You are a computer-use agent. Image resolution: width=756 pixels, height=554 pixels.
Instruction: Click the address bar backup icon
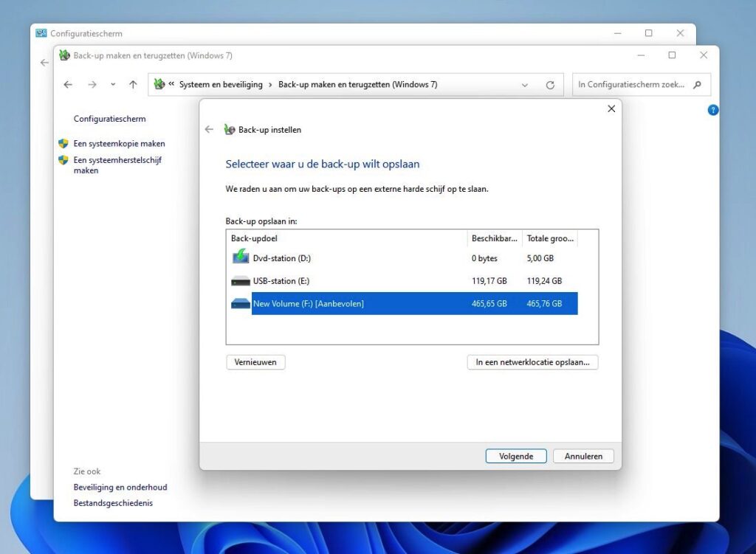click(x=159, y=84)
